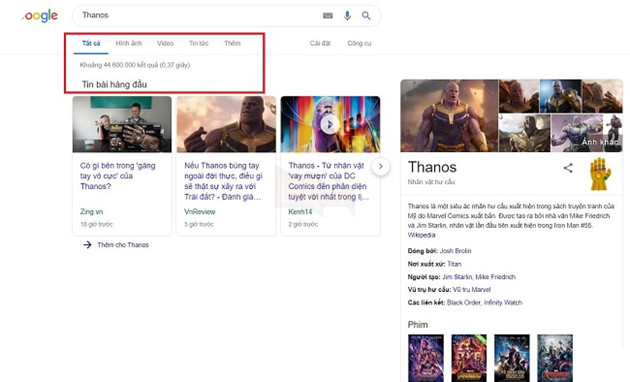Open the fourth movie poster under Phim
630x382 pixels.
(555, 358)
